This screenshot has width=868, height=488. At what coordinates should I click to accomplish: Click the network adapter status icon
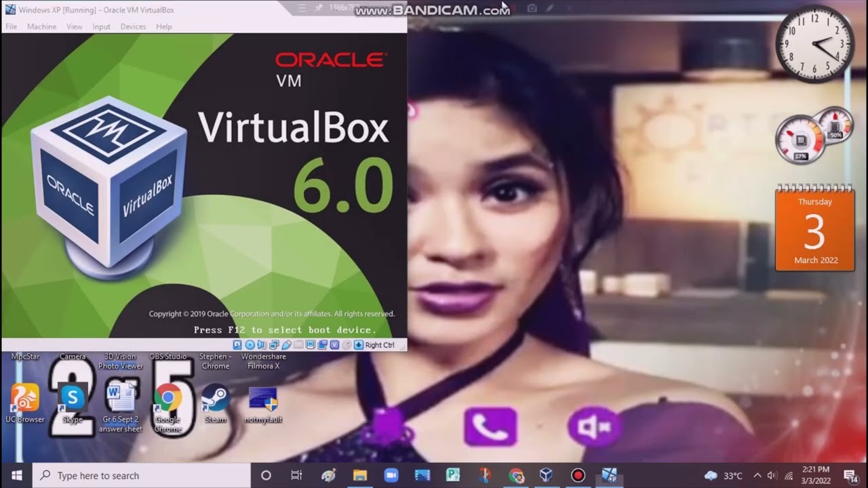(274, 345)
